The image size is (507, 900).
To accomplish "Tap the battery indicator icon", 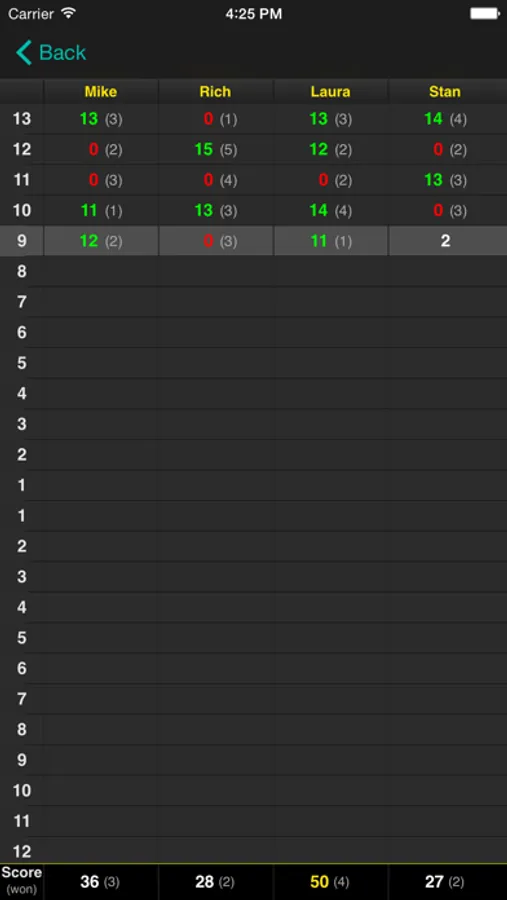I will [x=485, y=14].
